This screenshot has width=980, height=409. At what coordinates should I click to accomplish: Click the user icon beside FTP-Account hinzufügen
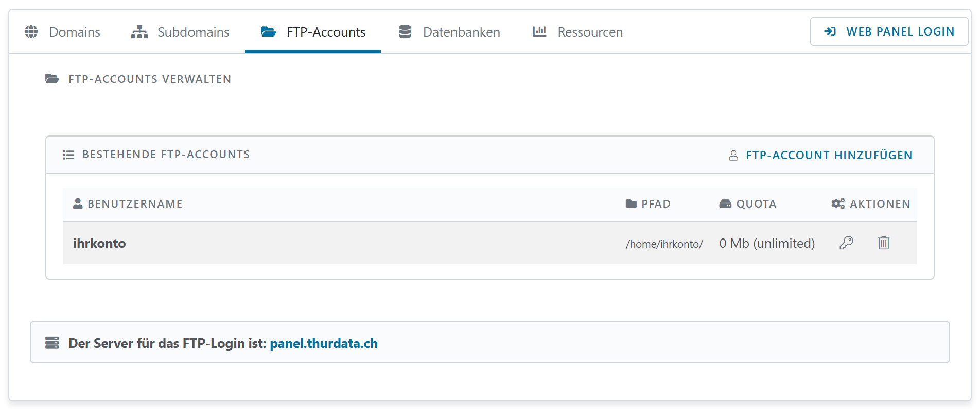(733, 156)
